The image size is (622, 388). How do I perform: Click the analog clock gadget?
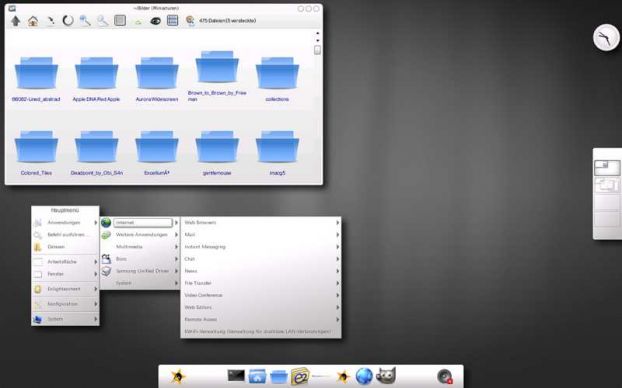[606, 38]
